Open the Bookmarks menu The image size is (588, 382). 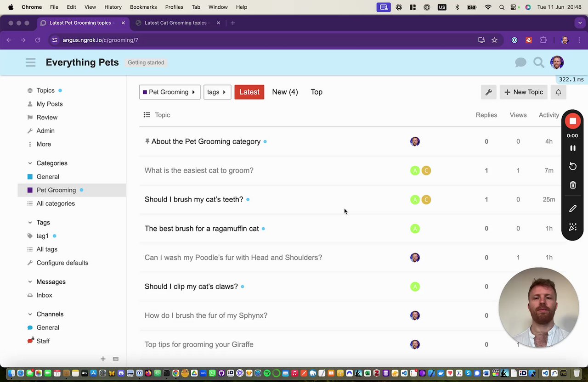(143, 7)
